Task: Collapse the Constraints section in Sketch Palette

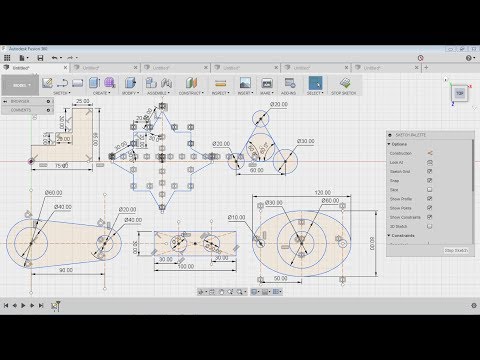Action: (x=389, y=235)
